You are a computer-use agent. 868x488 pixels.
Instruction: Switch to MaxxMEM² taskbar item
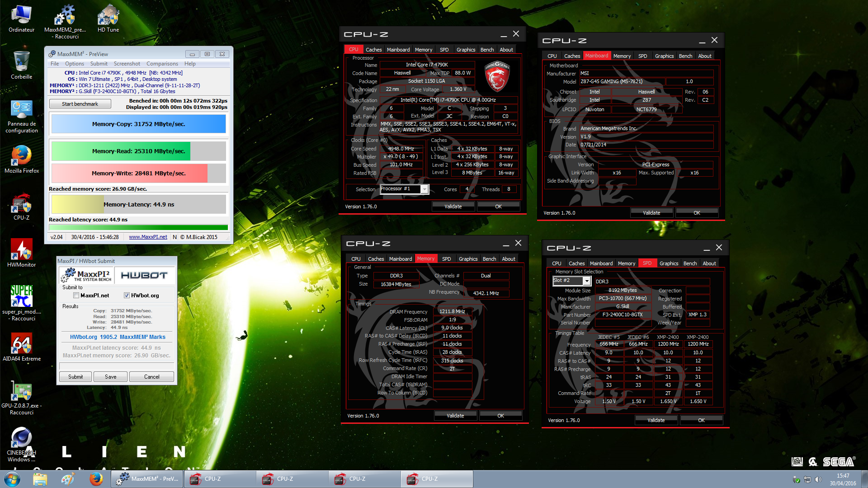(x=147, y=479)
